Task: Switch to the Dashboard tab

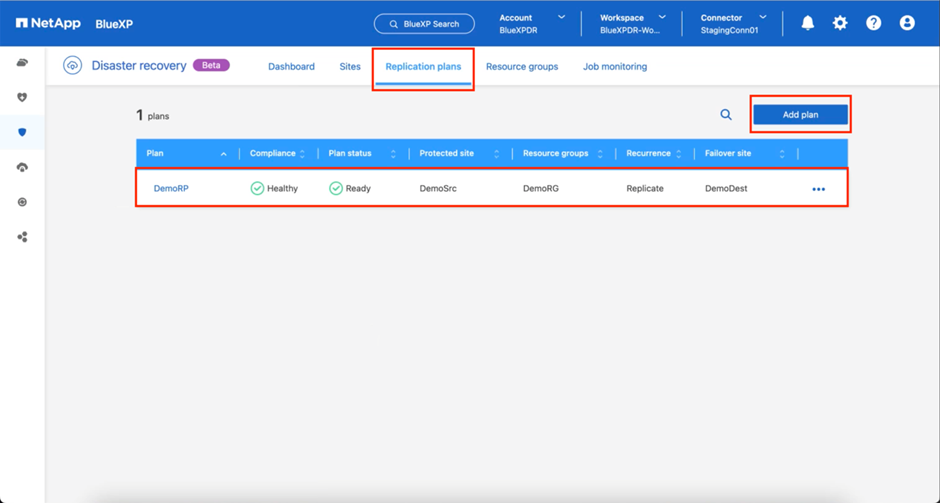Action: (x=291, y=67)
